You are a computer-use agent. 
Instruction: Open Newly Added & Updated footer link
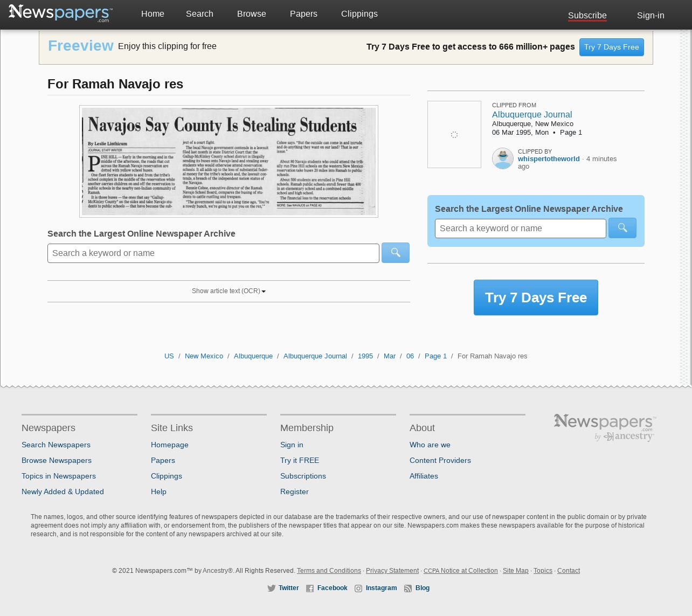[63, 492]
